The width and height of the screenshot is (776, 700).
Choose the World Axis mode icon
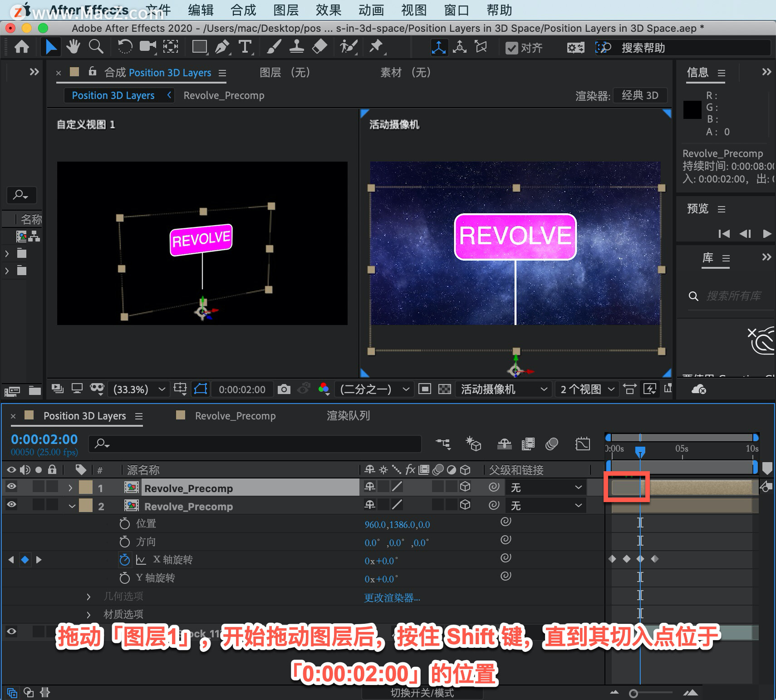pos(460,47)
